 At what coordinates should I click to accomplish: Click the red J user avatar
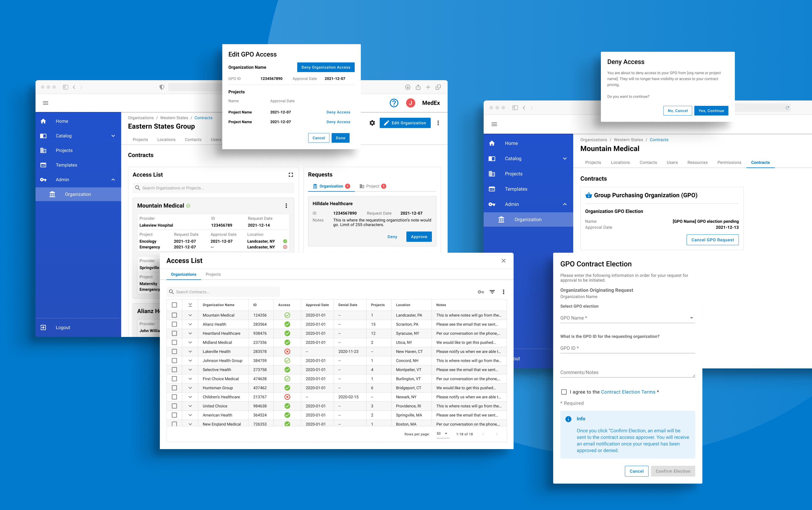click(410, 103)
